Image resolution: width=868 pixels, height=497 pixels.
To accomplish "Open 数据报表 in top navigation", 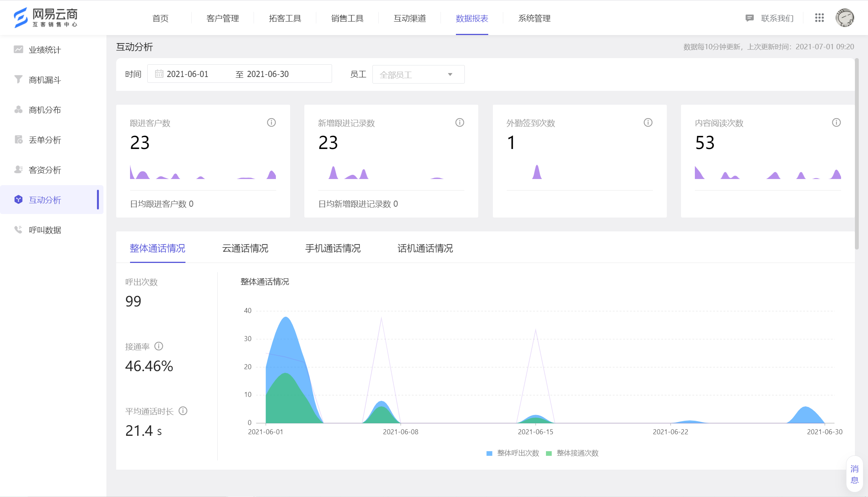I will [472, 18].
